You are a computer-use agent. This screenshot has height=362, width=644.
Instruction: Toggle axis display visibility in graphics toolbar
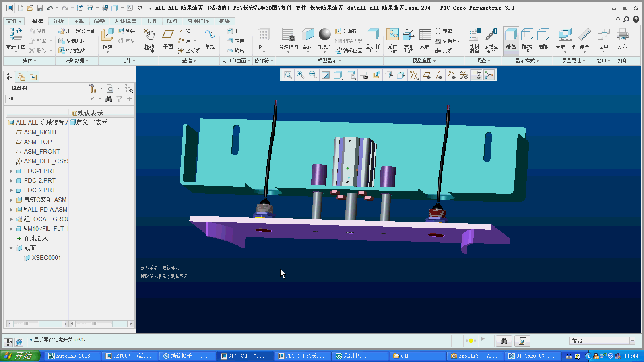tap(439, 75)
